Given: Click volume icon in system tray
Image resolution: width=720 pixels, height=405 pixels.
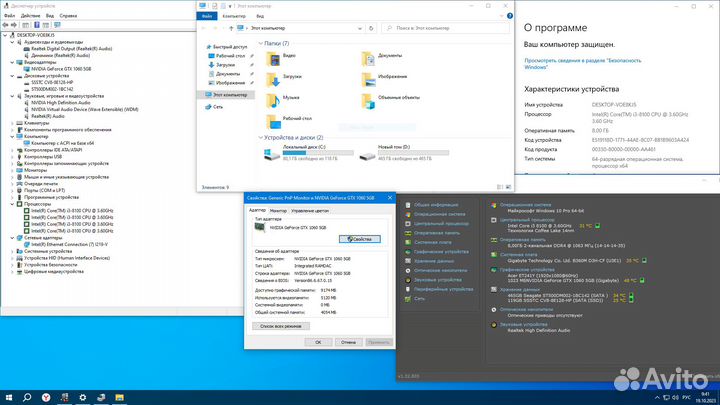Looking at the screenshot, I should point(675,398).
